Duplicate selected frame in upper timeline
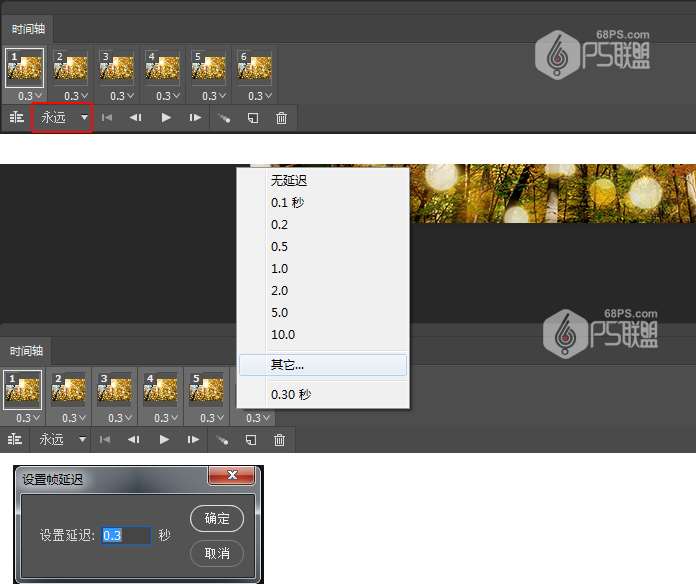The width and height of the screenshot is (696, 584). point(253,118)
